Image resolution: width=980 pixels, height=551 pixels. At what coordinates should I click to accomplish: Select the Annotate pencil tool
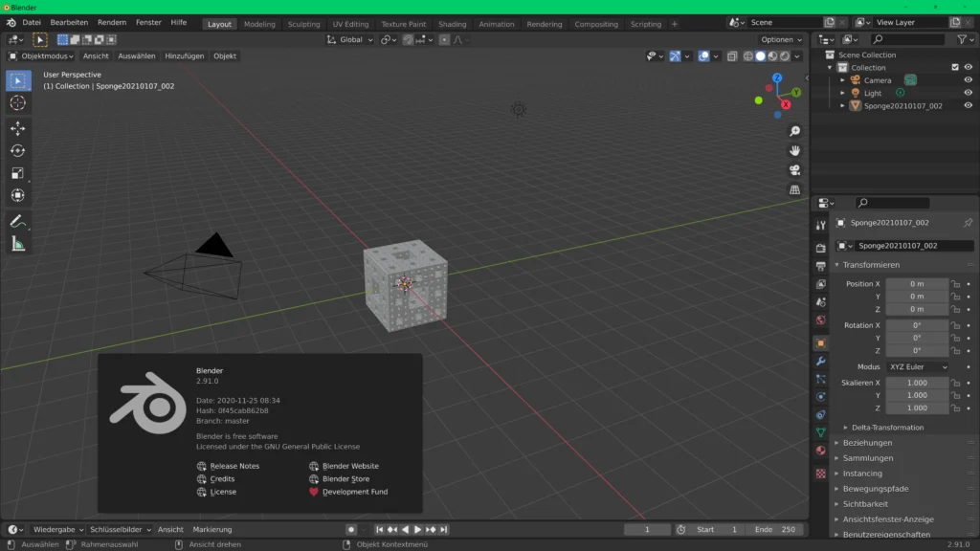tap(17, 221)
